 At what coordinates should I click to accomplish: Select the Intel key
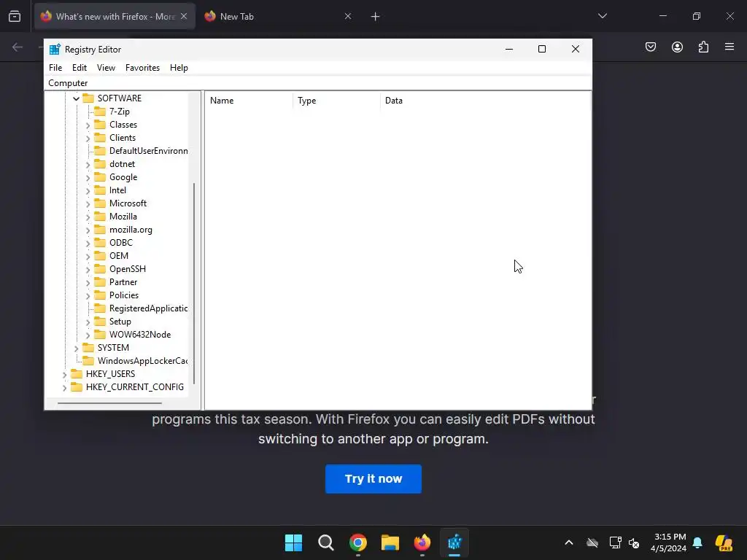117,190
